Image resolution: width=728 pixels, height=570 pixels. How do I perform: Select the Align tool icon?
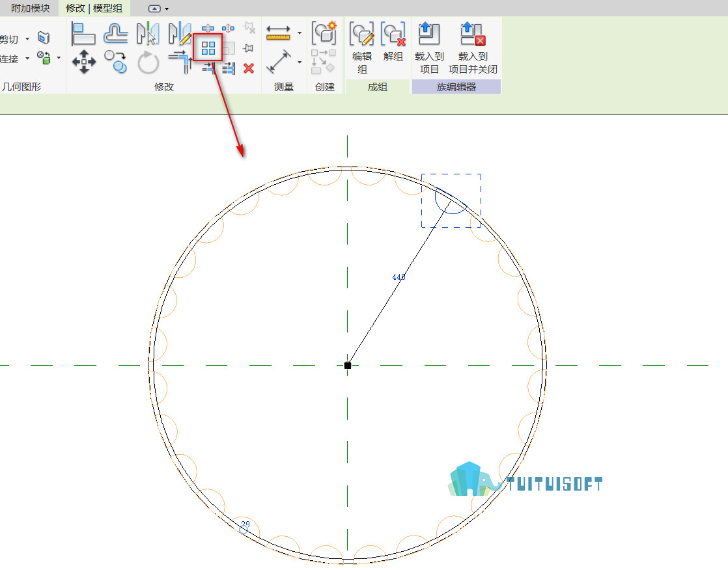pyautogui.click(x=83, y=34)
